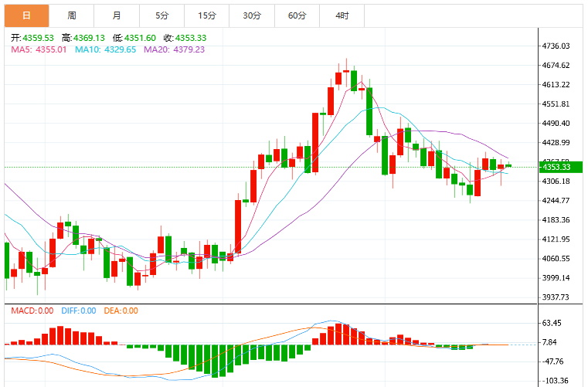
Task: Click the MA10 indicator label
Action: click(105, 49)
